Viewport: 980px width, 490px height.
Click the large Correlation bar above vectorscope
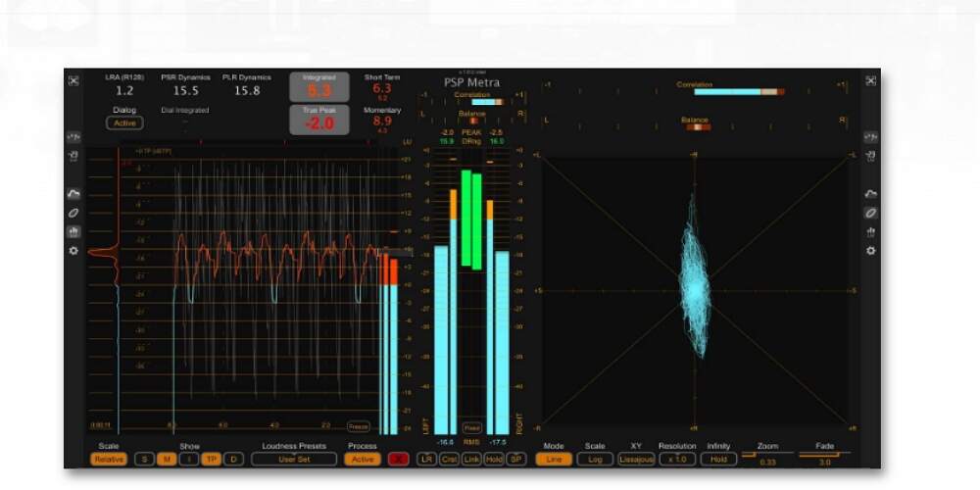(x=739, y=92)
